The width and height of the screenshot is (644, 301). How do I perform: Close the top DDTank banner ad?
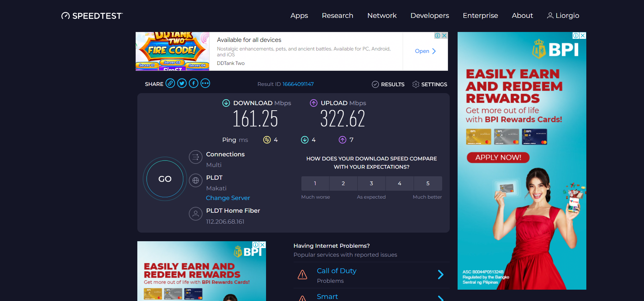pos(444,35)
